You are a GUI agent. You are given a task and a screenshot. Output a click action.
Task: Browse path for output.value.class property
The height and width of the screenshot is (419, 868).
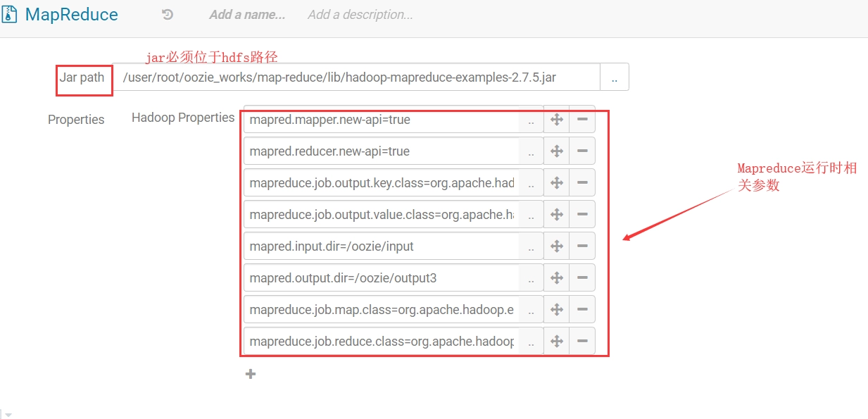531,214
